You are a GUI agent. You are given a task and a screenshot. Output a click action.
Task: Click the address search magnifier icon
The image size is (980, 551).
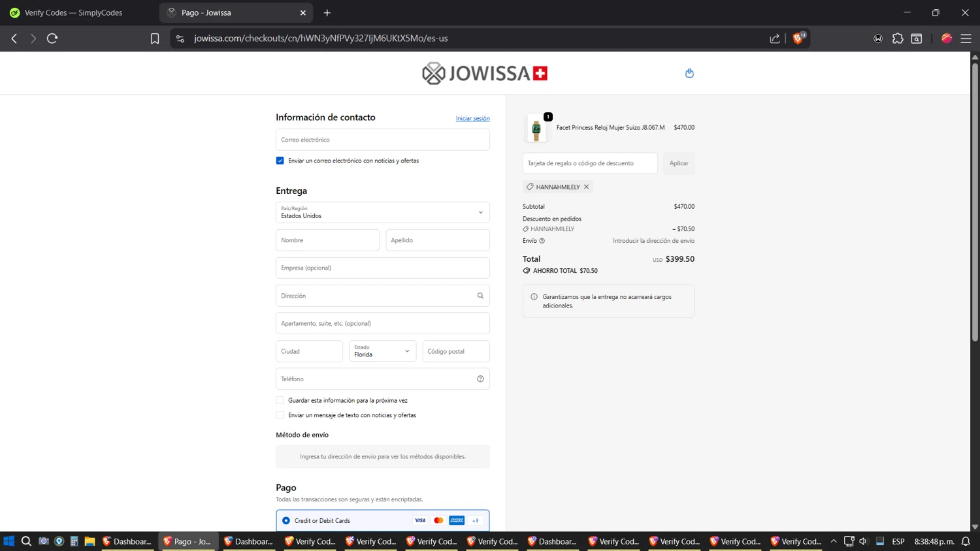click(480, 296)
